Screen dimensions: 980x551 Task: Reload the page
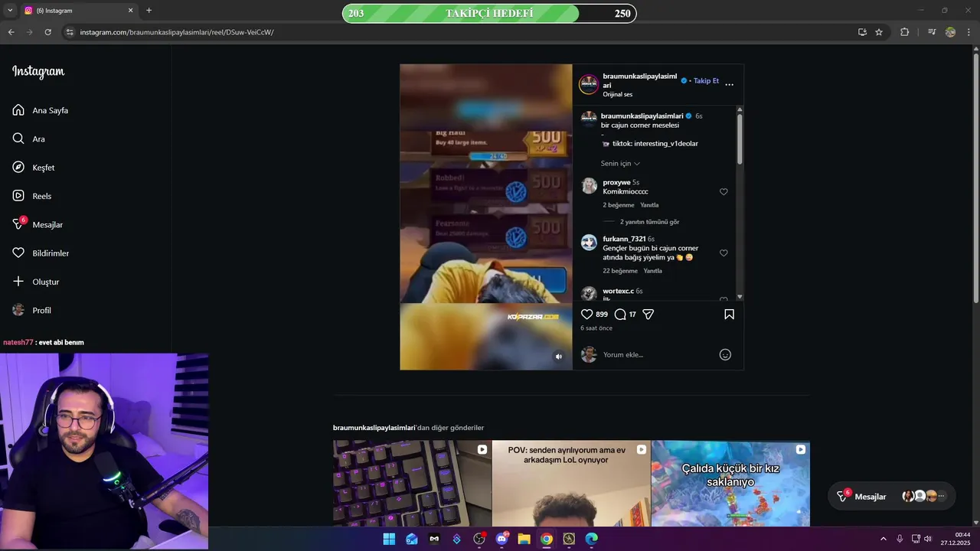[47, 32]
